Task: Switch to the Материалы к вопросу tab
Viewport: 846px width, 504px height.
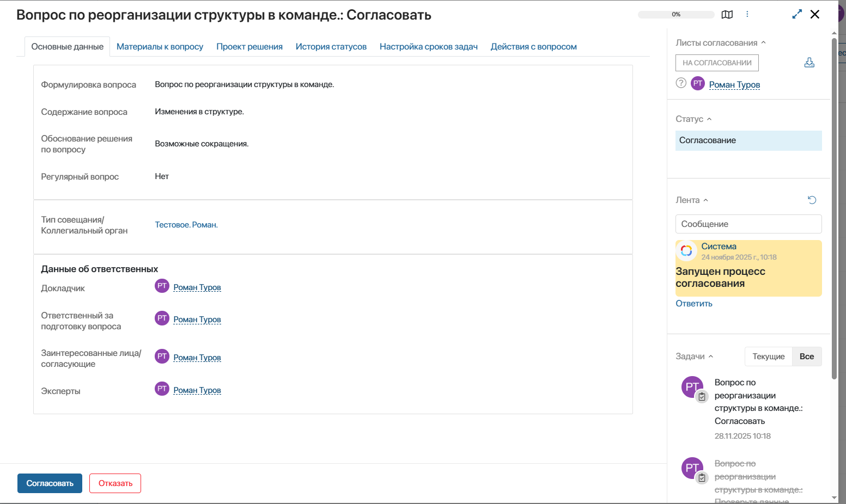Action: pyautogui.click(x=160, y=47)
